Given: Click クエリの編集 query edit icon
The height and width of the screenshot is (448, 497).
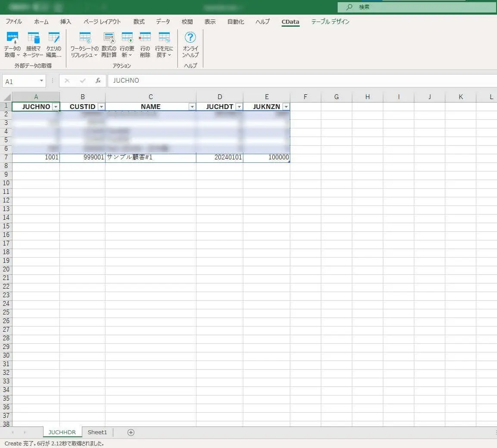Looking at the screenshot, I should [x=53, y=44].
